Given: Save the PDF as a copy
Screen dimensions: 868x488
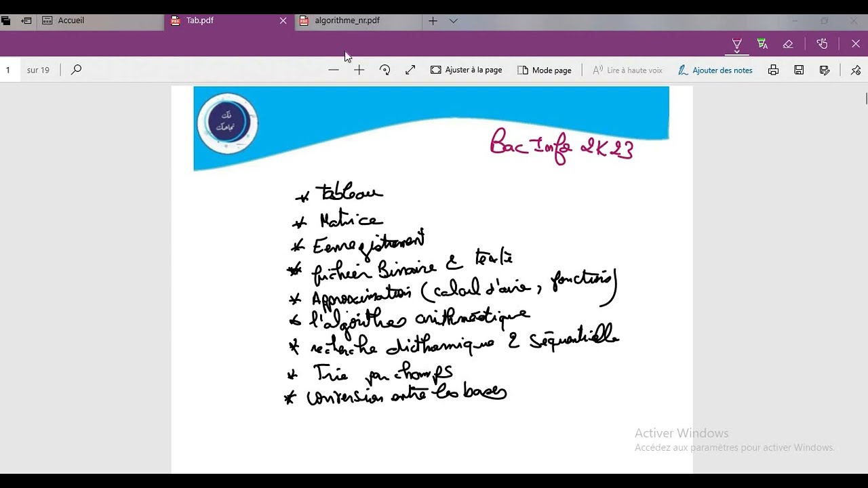Looking at the screenshot, I should tap(825, 70).
